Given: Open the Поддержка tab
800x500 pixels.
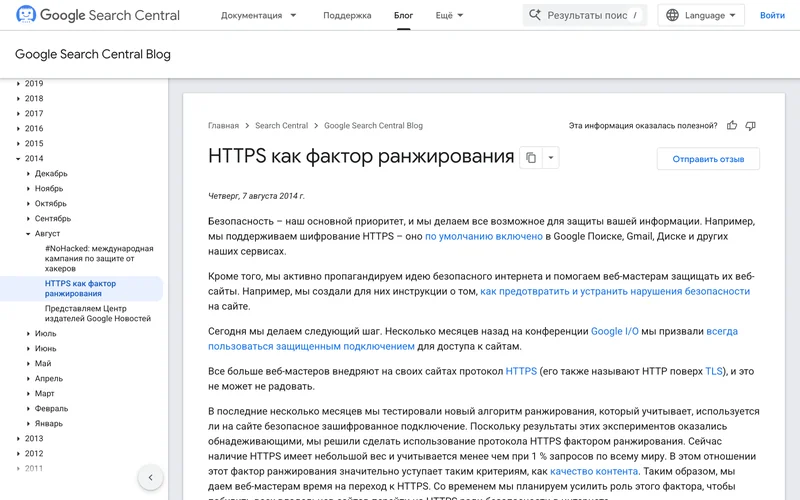Looking at the screenshot, I should point(347,15).
